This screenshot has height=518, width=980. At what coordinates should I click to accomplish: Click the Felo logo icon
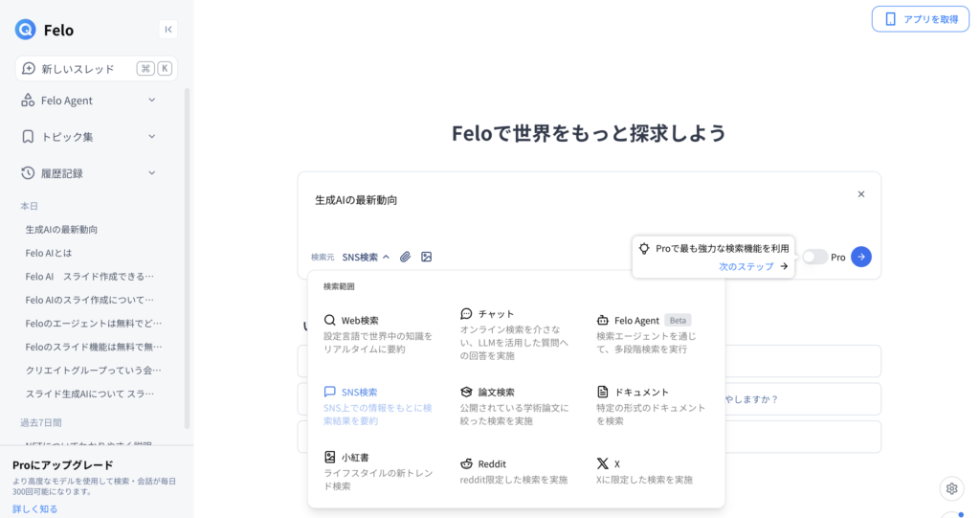click(26, 30)
